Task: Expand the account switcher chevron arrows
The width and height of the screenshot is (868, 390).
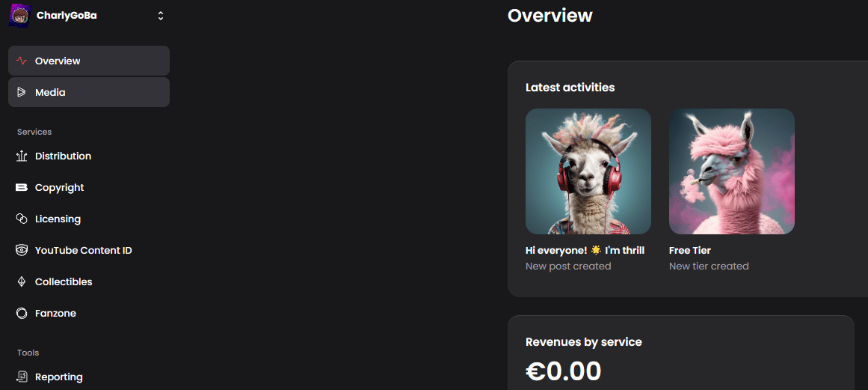Action: (x=161, y=16)
